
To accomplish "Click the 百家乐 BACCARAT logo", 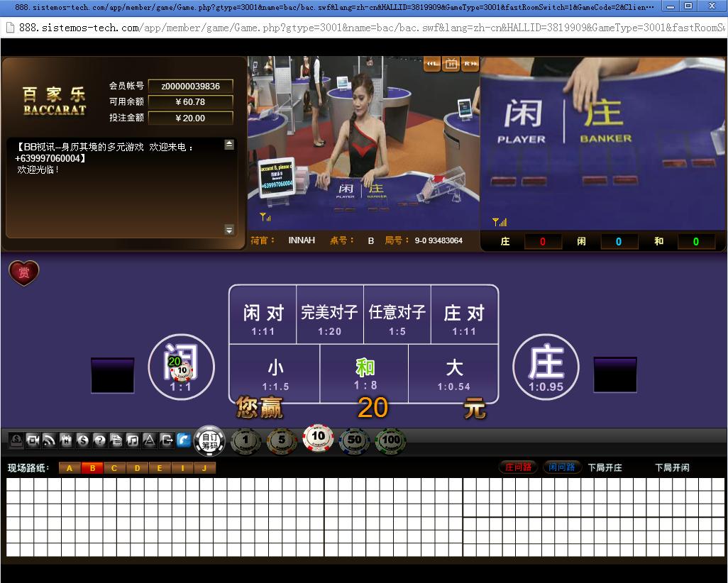I will tap(55, 101).
